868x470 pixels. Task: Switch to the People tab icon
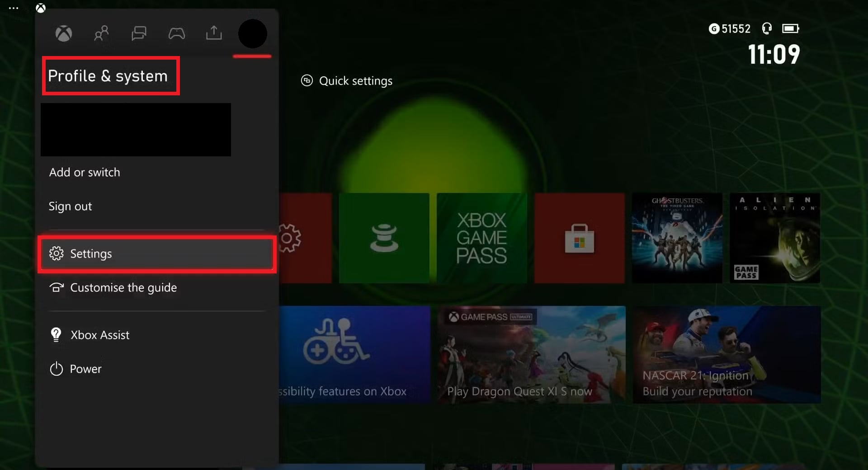[101, 33]
